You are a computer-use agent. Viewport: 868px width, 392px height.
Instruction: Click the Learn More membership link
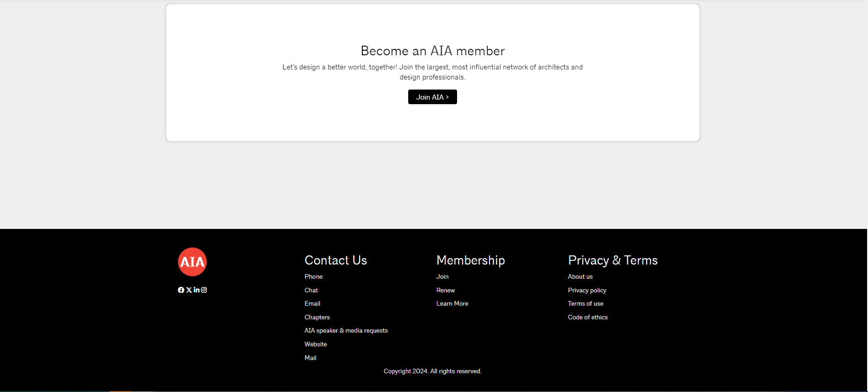(452, 304)
